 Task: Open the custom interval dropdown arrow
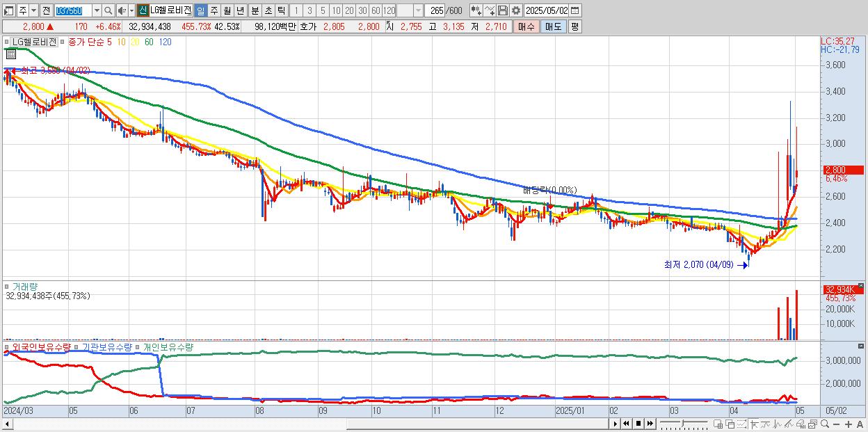click(418, 10)
